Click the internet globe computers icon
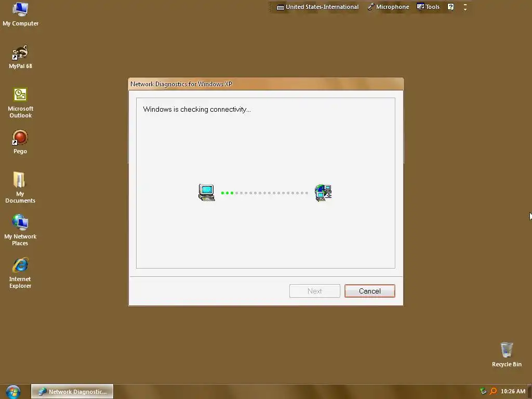The height and width of the screenshot is (399, 532). tap(323, 193)
